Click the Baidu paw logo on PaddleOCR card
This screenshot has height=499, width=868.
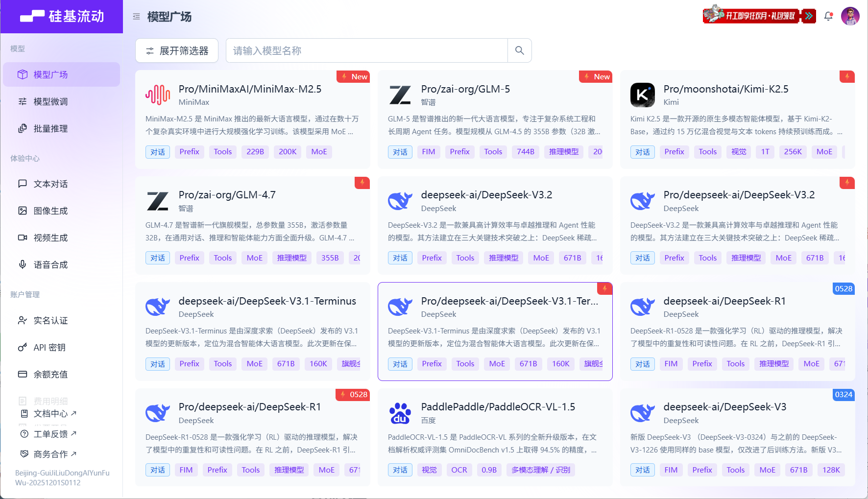400,413
